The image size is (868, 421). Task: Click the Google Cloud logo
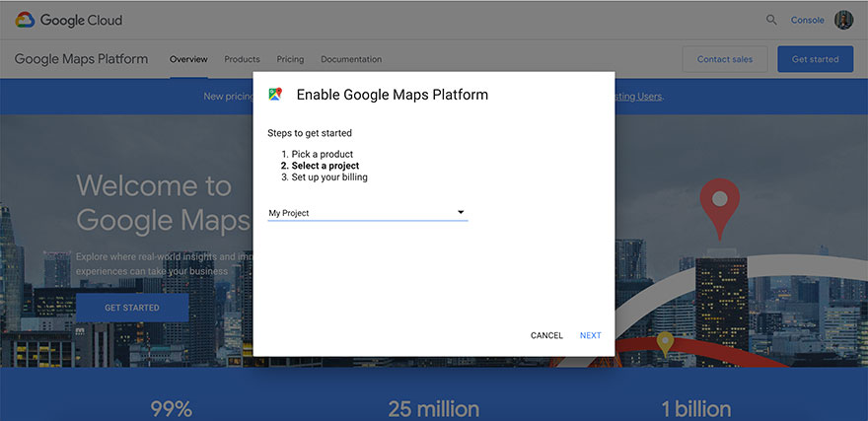point(68,20)
